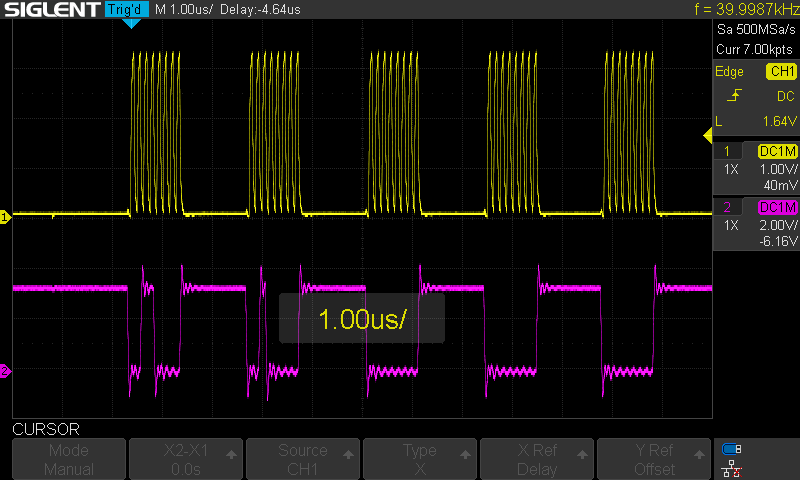Open the Source CH1 menu

click(303, 459)
